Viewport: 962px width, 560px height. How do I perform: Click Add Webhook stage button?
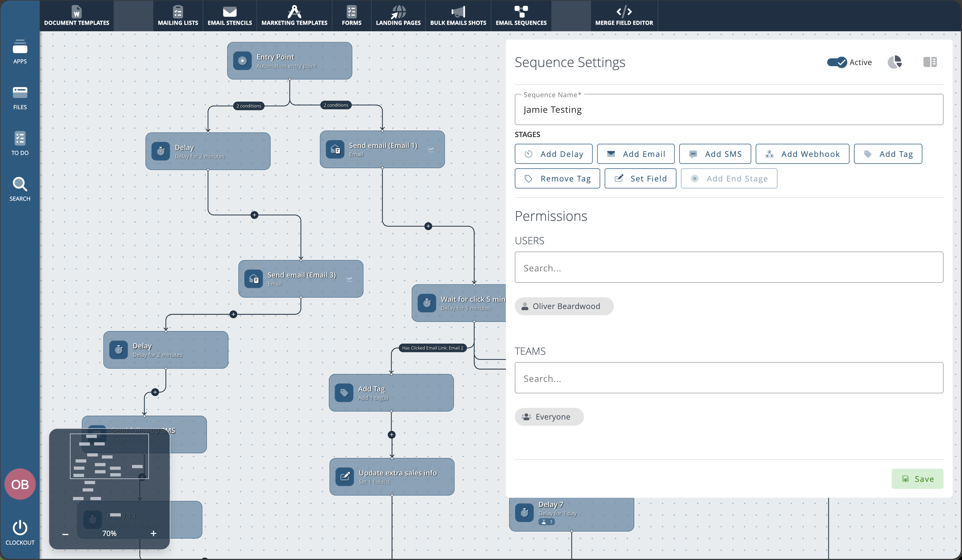802,154
